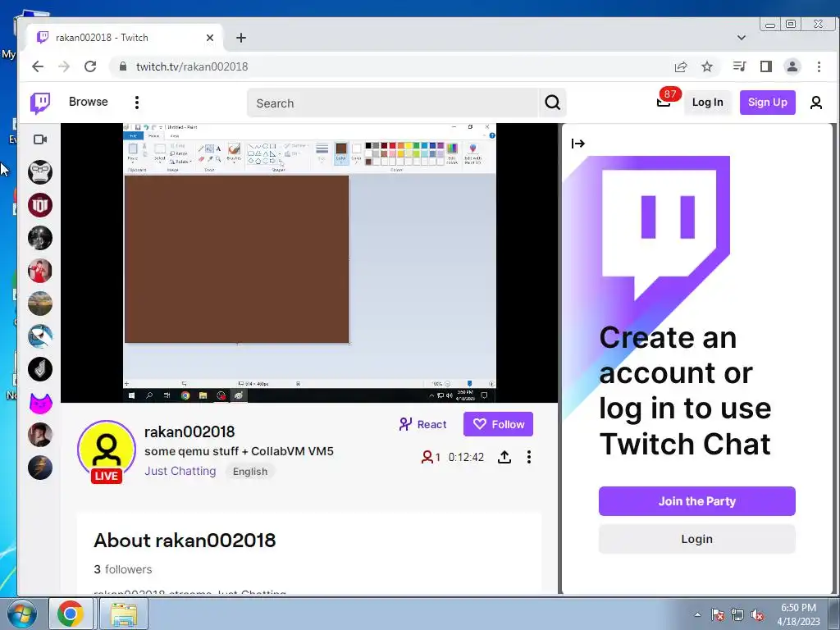Open the monkey-face channel avatar in sidebar
This screenshot has height=630, width=840.
pyautogui.click(x=40, y=172)
